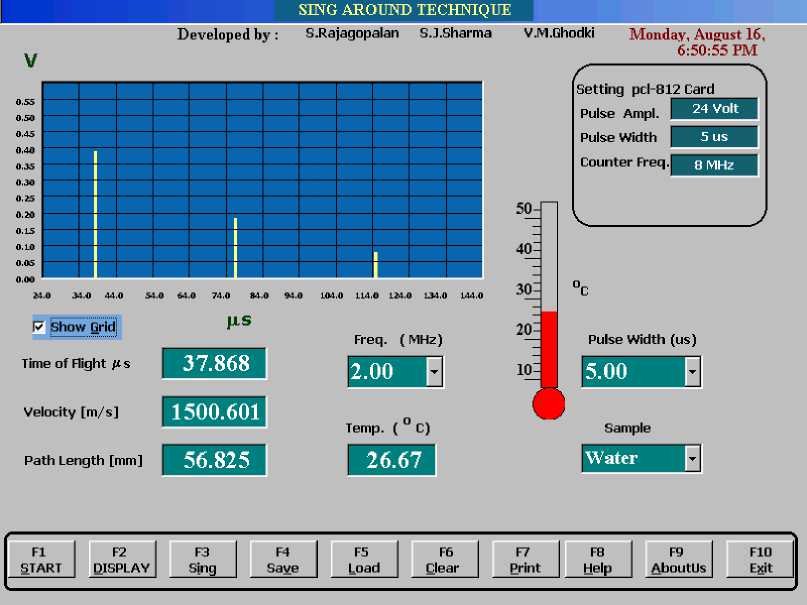This screenshot has width=807, height=605.
Task: Expand the Freq. (MHz) dropdown
Action: click(x=434, y=372)
